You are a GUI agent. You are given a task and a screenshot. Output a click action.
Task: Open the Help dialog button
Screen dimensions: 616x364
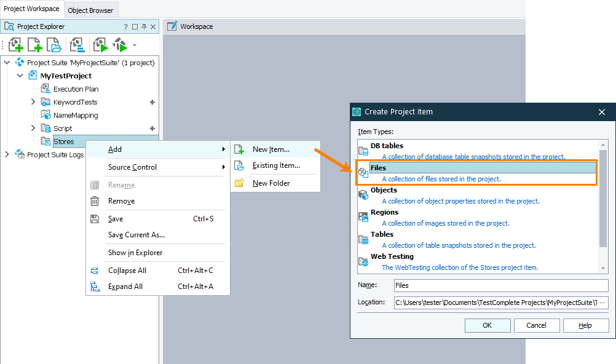click(x=585, y=325)
